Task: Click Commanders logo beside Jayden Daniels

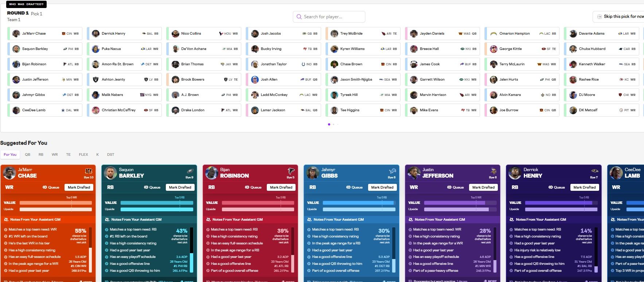Action: click(461, 34)
